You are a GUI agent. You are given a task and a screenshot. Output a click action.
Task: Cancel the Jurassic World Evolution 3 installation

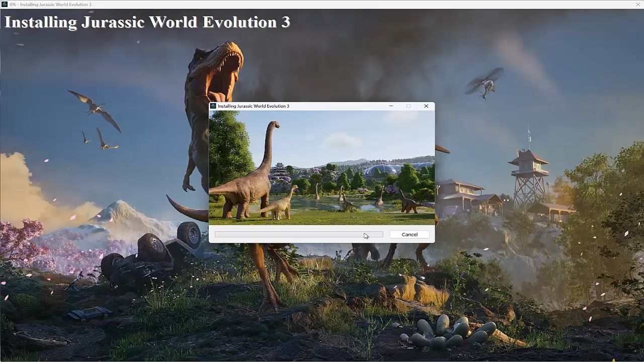[410, 234]
